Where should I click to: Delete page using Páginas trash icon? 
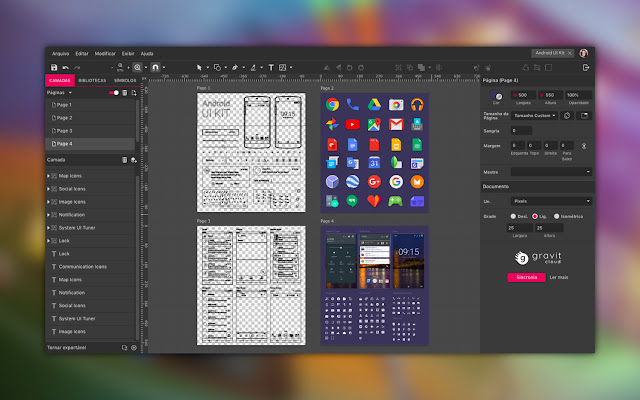click(x=124, y=92)
